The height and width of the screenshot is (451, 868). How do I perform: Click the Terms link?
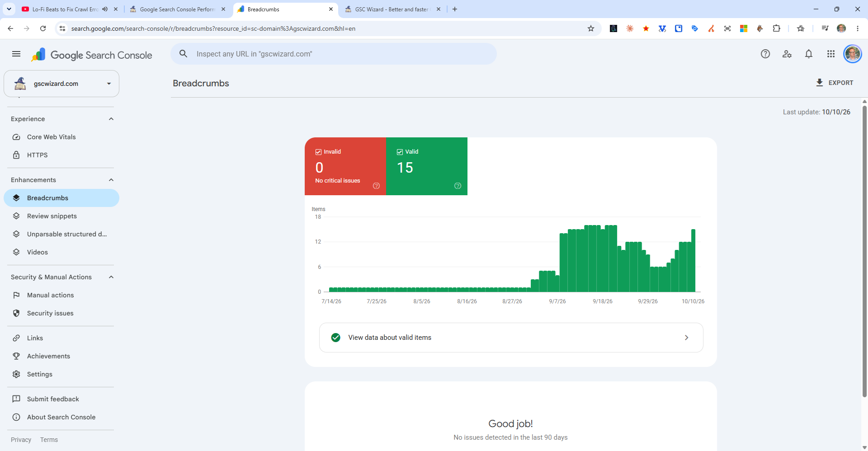pos(49,440)
